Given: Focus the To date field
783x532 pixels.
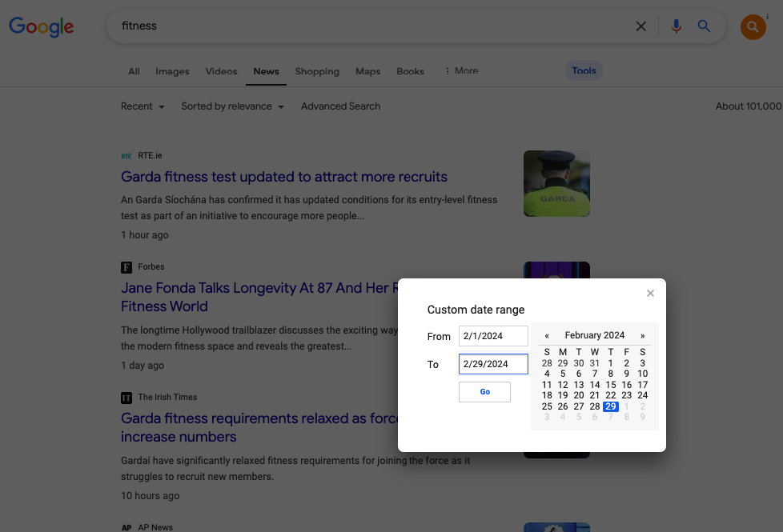Looking at the screenshot, I should pyautogui.click(x=493, y=364).
